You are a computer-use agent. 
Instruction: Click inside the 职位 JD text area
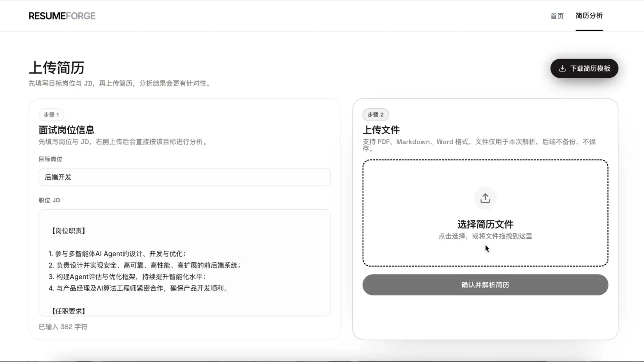[x=185, y=263]
